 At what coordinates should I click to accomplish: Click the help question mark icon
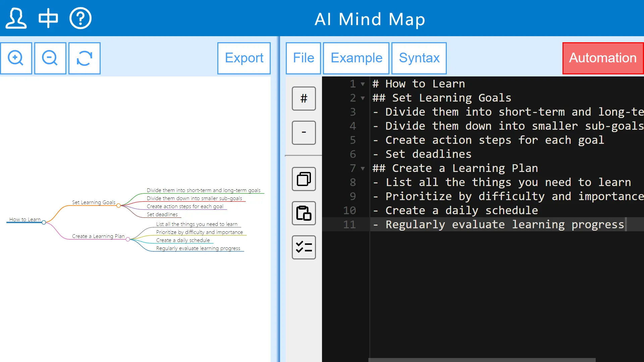point(80,18)
